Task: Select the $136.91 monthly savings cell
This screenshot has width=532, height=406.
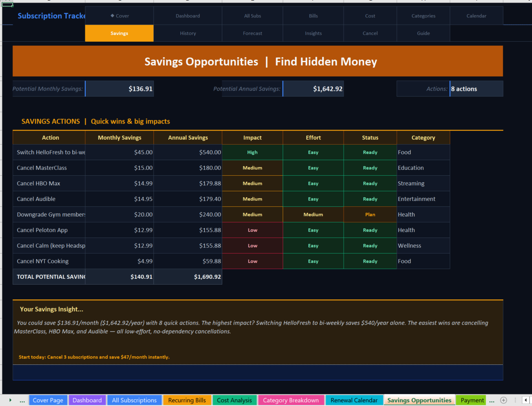Action: coord(120,89)
